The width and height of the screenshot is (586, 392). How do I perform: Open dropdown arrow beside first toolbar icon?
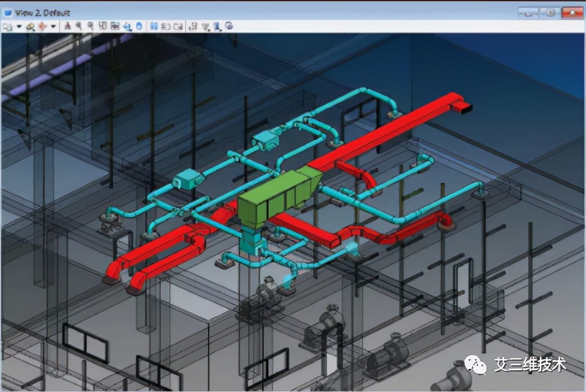pos(19,27)
